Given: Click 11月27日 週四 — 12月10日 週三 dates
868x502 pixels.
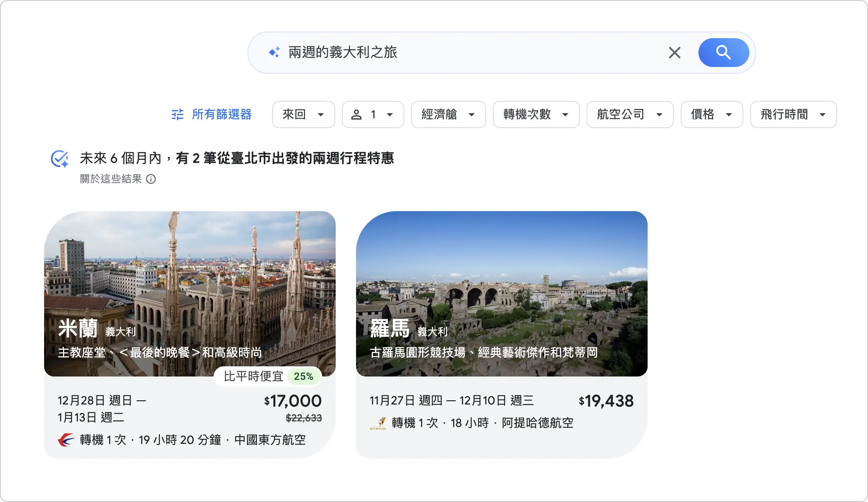Looking at the screenshot, I should pos(452,400).
